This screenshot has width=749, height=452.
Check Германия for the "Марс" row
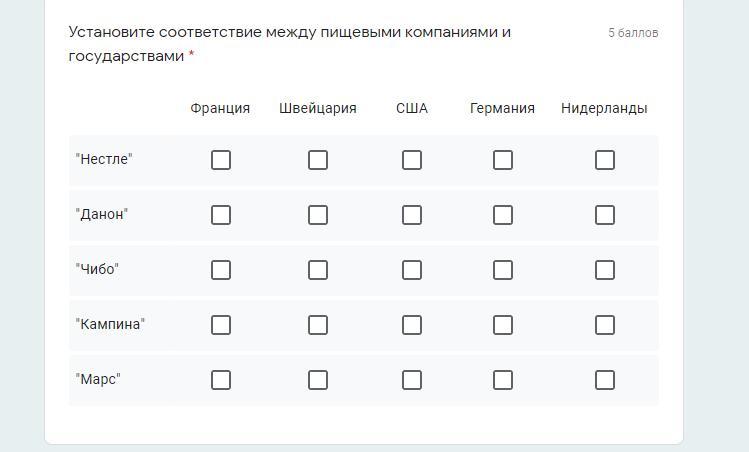coord(503,380)
